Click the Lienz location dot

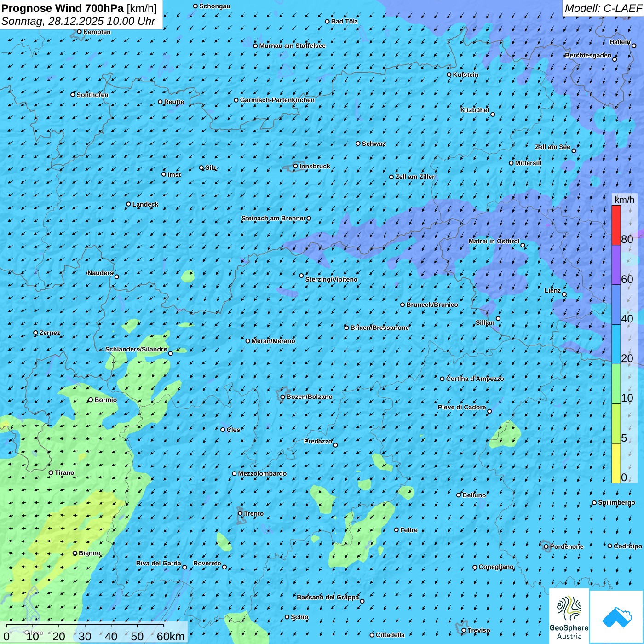pos(564,294)
